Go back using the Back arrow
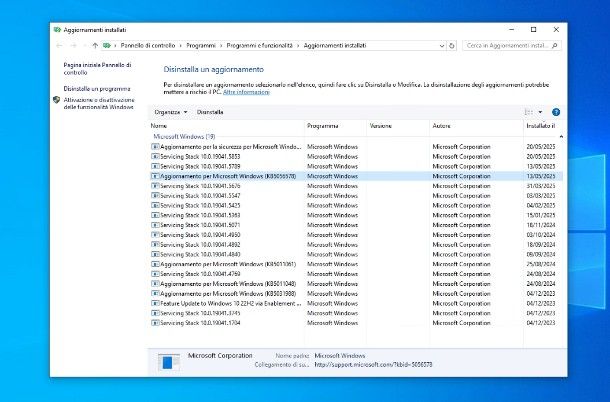 (x=59, y=46)
